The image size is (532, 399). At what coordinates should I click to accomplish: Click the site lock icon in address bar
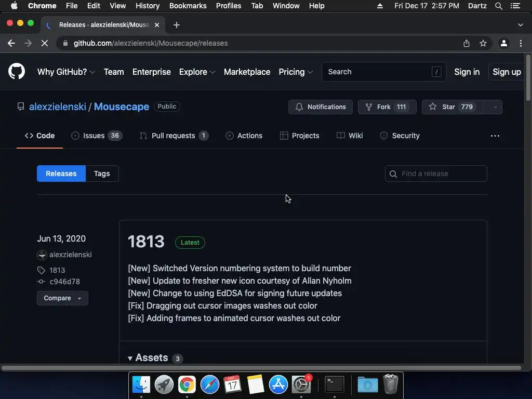click(x=66, y=43)
